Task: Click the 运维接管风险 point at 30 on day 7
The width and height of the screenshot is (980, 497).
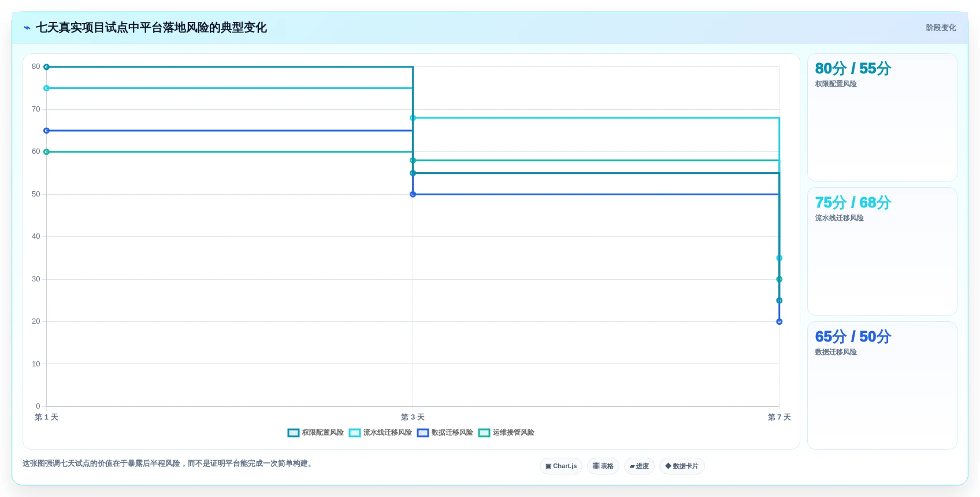Action: (x=779, y=279)
